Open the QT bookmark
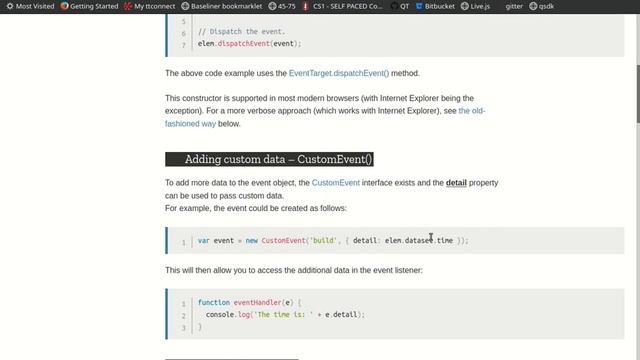Image resolution: width=640 pixels, height=360 pixels. [400, 6]
